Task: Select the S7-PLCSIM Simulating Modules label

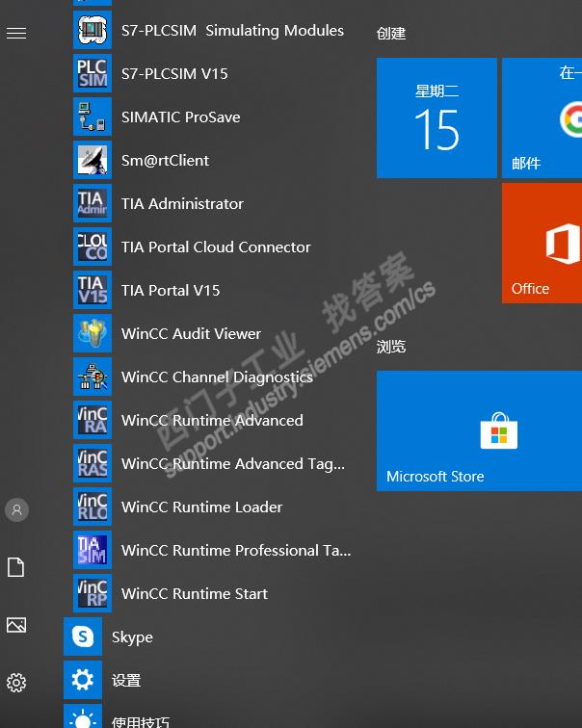Action: point(232,31)
